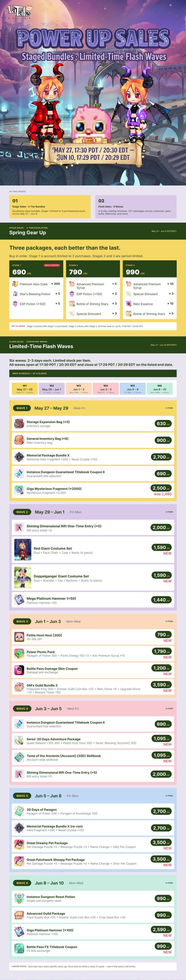Click the 1,590 LTC price for Red Giant Costume

click(161, 547)
